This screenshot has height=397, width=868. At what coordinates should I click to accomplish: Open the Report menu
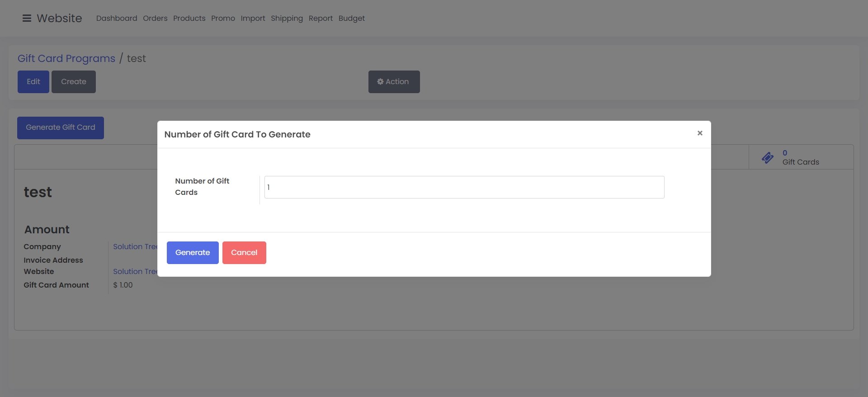321,19
